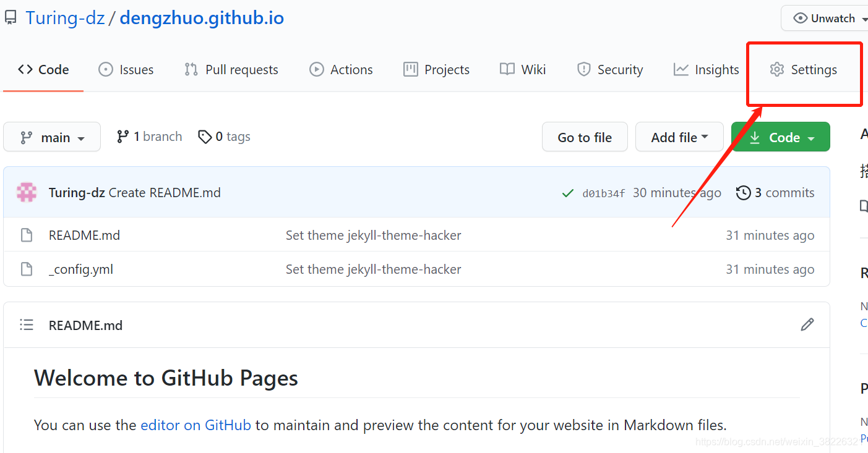Switch to the Actions tab

pyautogui.click(x=341, y=70)
